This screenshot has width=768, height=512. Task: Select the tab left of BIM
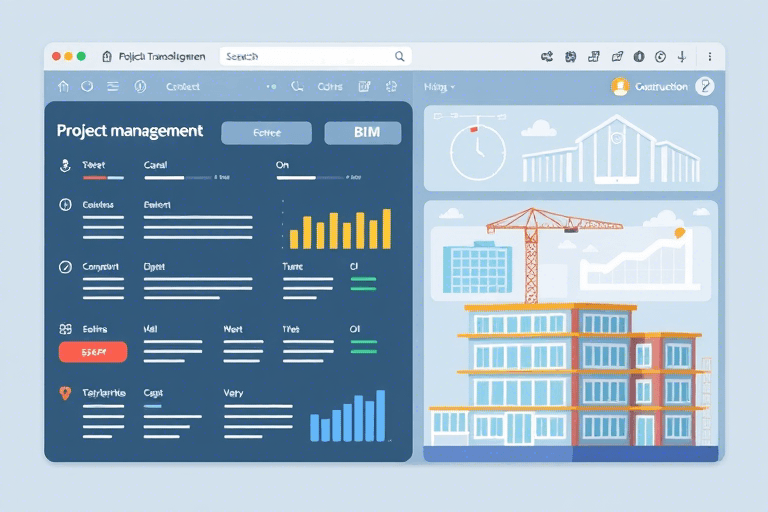pos(266,133)
